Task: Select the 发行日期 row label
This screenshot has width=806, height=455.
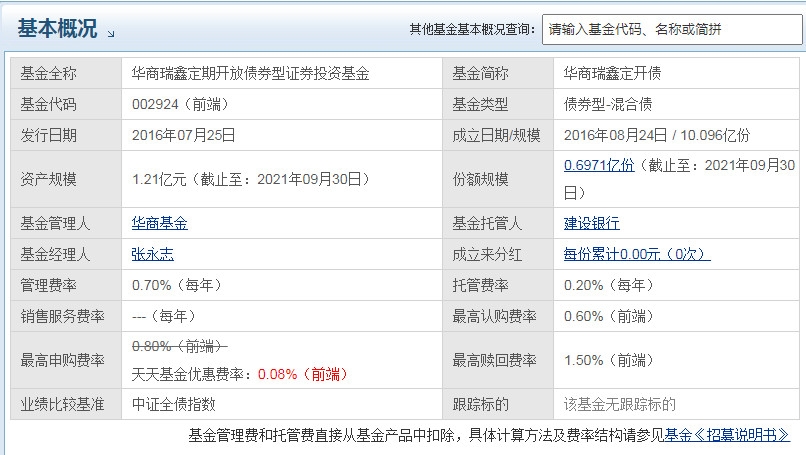Action: coord(48,135)
